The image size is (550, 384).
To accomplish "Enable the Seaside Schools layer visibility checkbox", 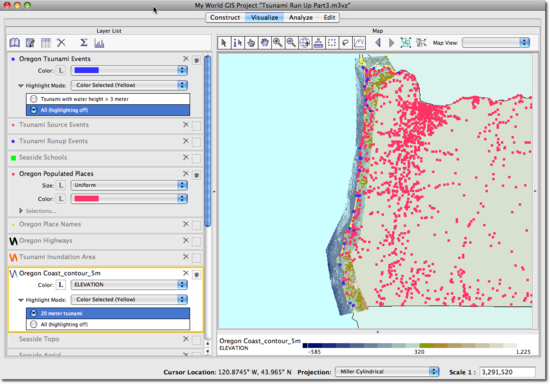I will pos(196,159).
